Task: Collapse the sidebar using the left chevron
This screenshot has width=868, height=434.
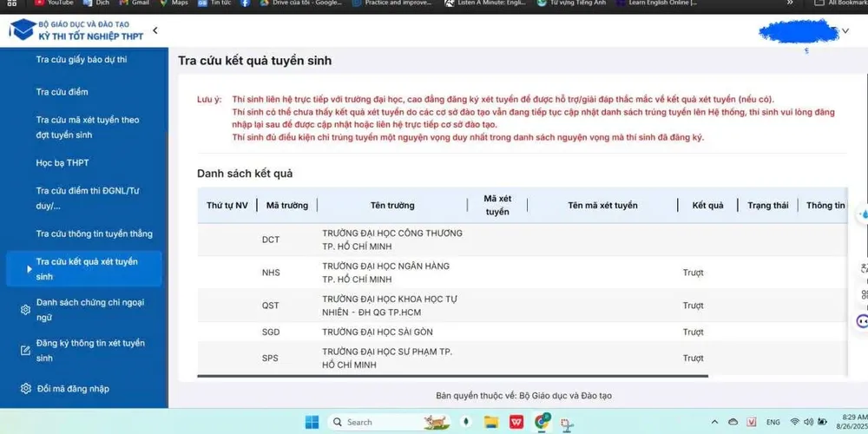Action: pyautogui.click(x=155, y=31)
